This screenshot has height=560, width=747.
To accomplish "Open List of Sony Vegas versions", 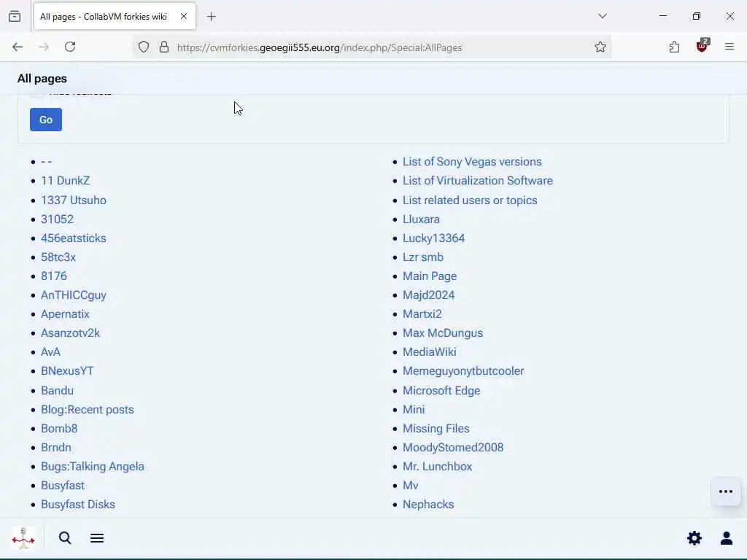I will pyautogui.click(x=472, y=162).
